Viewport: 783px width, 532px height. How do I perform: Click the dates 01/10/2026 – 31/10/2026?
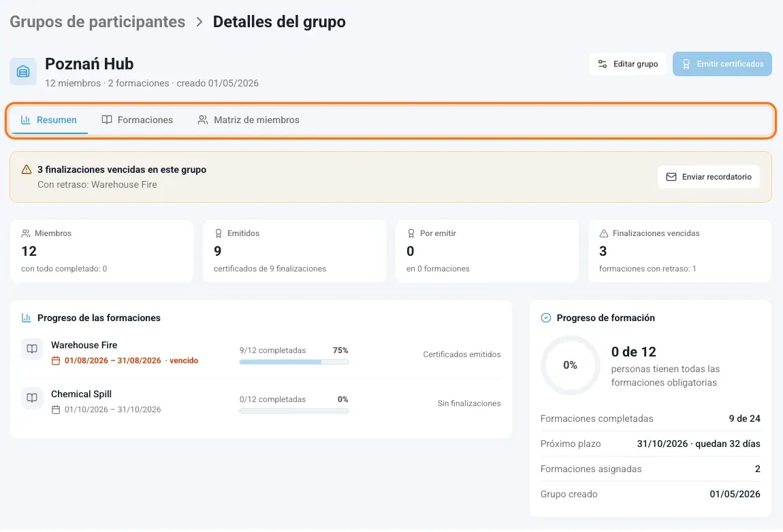(113, 410)
